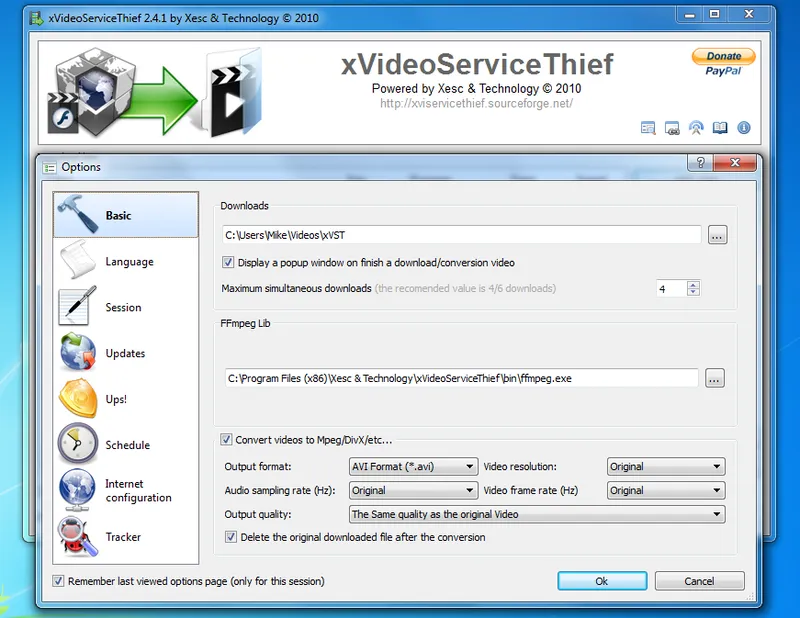Viewport: 800px width, 618px height.
Task: Open the Schedule clock icon
Action: 78,445
